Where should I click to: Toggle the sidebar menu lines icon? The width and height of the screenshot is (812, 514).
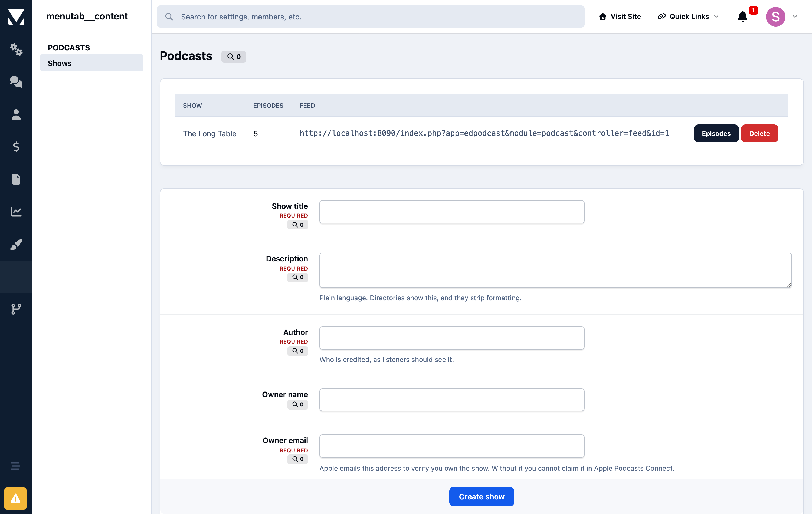[x=15, y=466]
